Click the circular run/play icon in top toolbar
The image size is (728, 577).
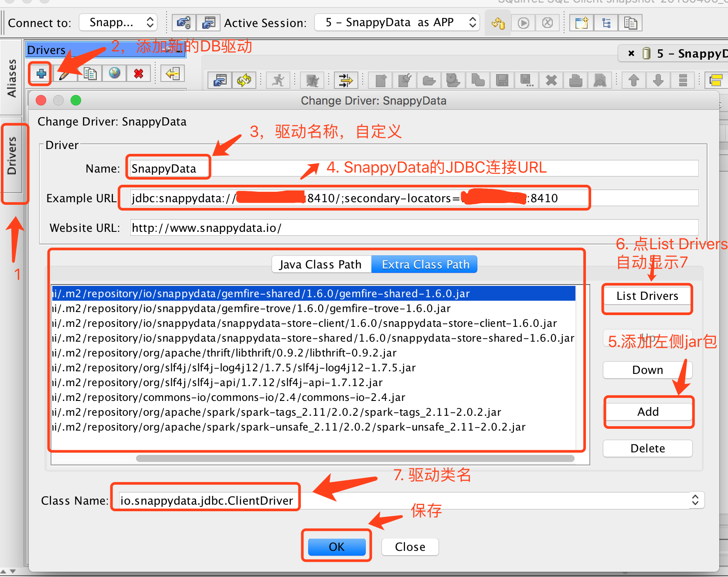tap(523, 23)
